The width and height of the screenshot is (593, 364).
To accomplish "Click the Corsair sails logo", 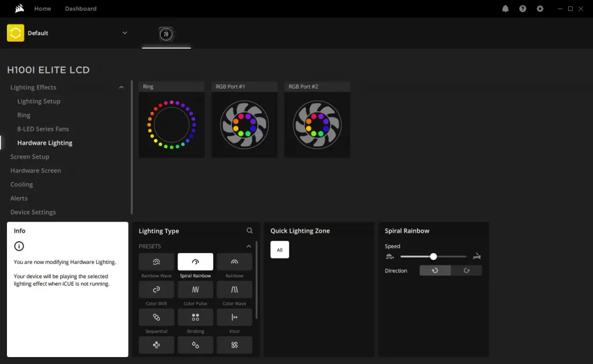I will point(19,8).
